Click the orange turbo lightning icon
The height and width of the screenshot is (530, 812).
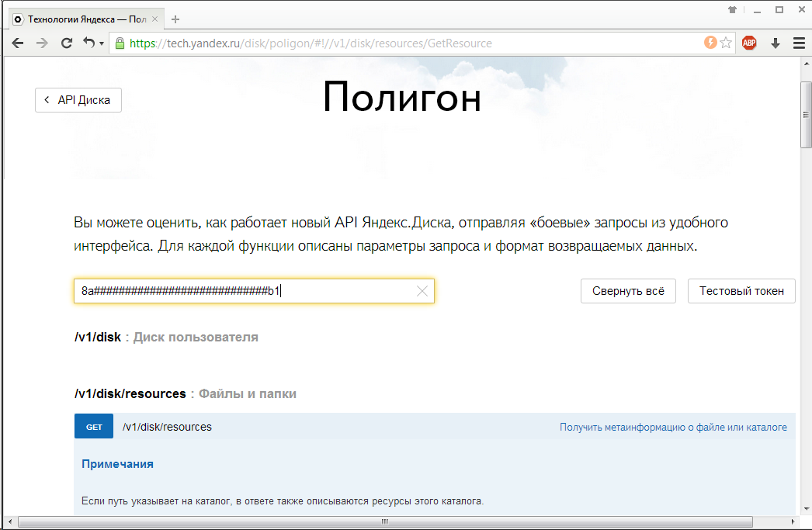tap(710, 43)
